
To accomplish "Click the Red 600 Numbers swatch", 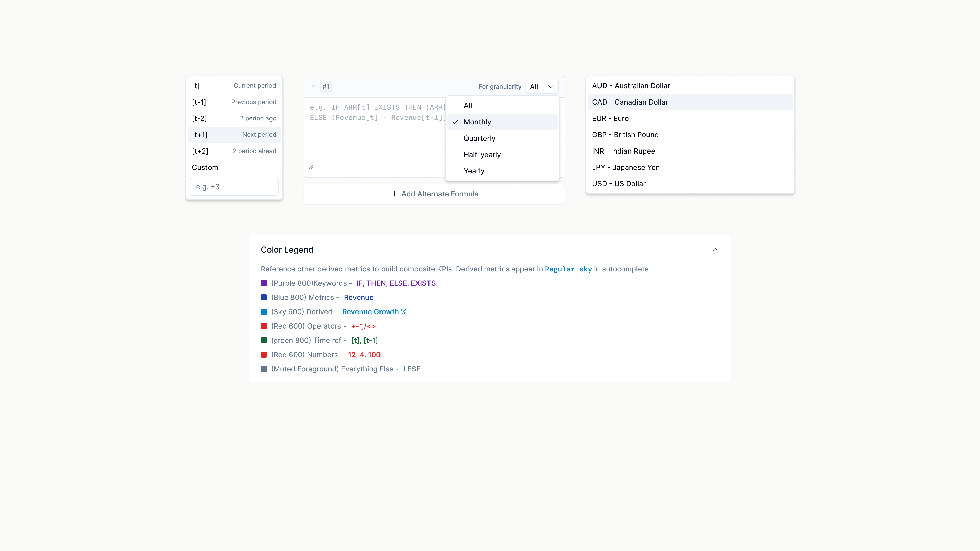I will coord(264,355).
